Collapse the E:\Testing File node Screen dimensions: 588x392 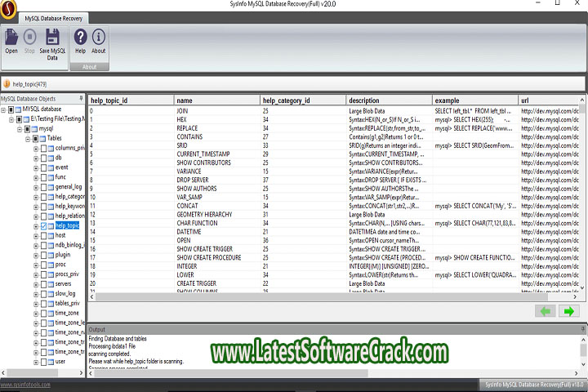[x=11, y=120]
